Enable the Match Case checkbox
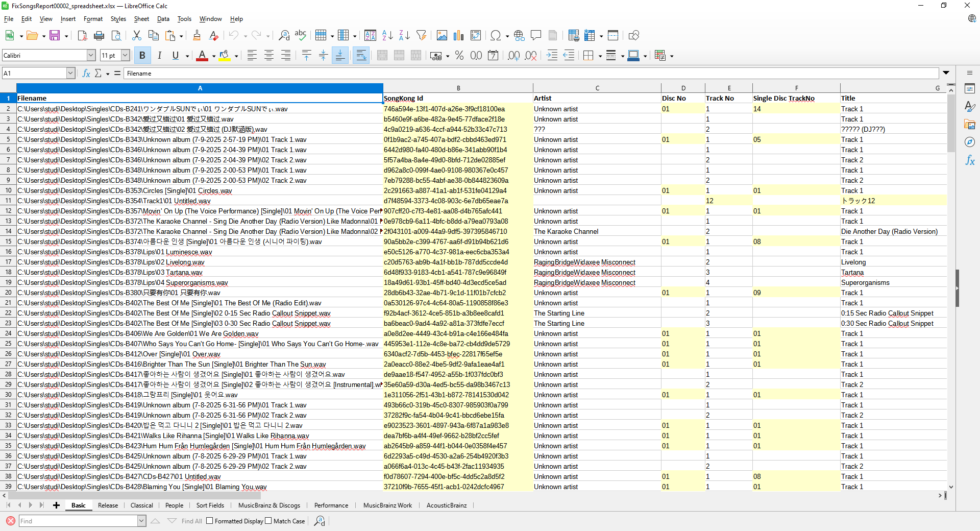Viewport: 980px width, 531px height. pos(268,521)
